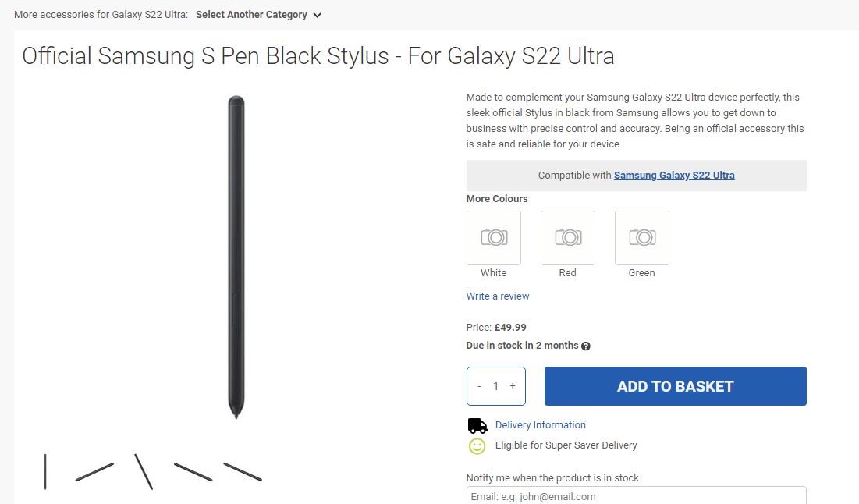
Task: Select the White colour camera placeholder
Action: click(494, 238)
